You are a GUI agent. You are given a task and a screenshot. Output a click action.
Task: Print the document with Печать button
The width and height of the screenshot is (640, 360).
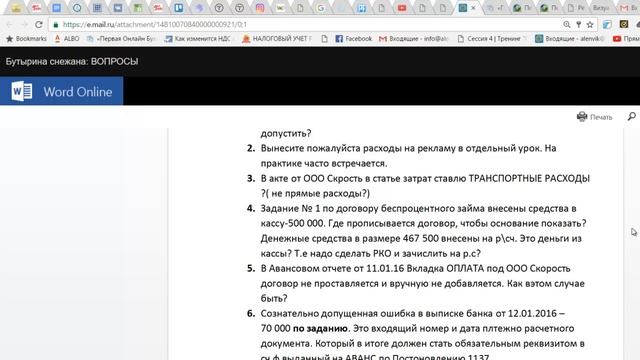595,117
